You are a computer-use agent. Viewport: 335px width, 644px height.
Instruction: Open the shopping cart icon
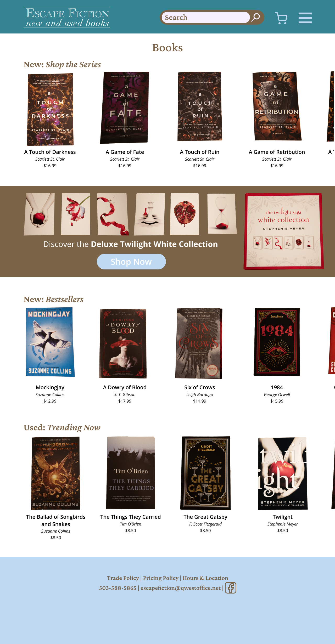[x=281, y=18]
